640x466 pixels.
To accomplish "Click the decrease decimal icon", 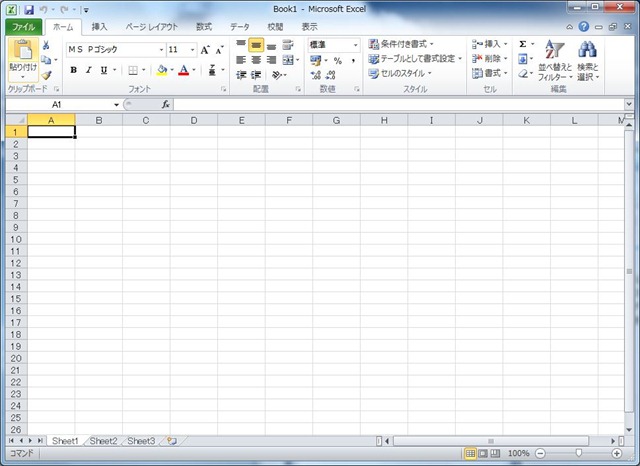I will coord(331,75).
